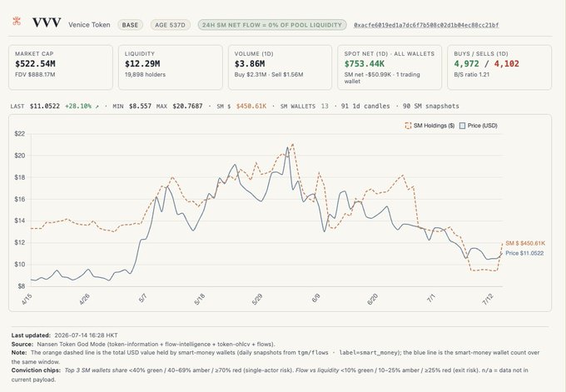Click the Venice token logo icon
Image resolution: width=566 pixels, height=392 pixels.
point(17,22)
